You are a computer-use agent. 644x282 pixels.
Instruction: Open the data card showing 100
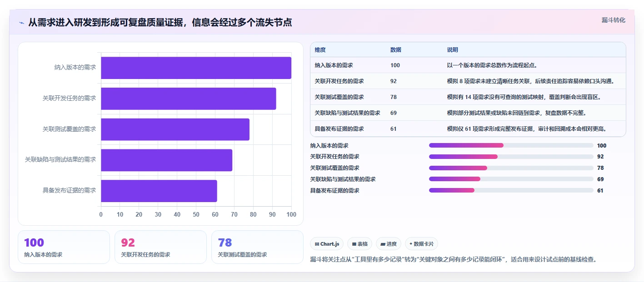[x=64, y=247]
